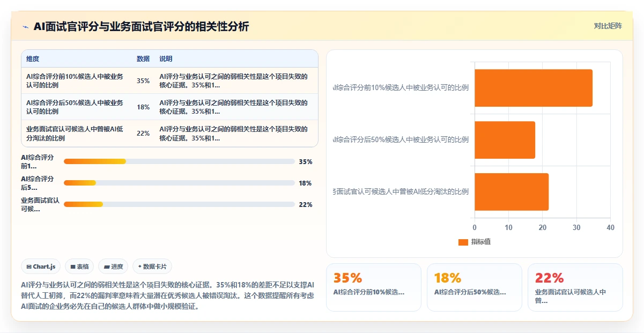
Task: Click the 22% progress bar
Action: pos(179,204)
